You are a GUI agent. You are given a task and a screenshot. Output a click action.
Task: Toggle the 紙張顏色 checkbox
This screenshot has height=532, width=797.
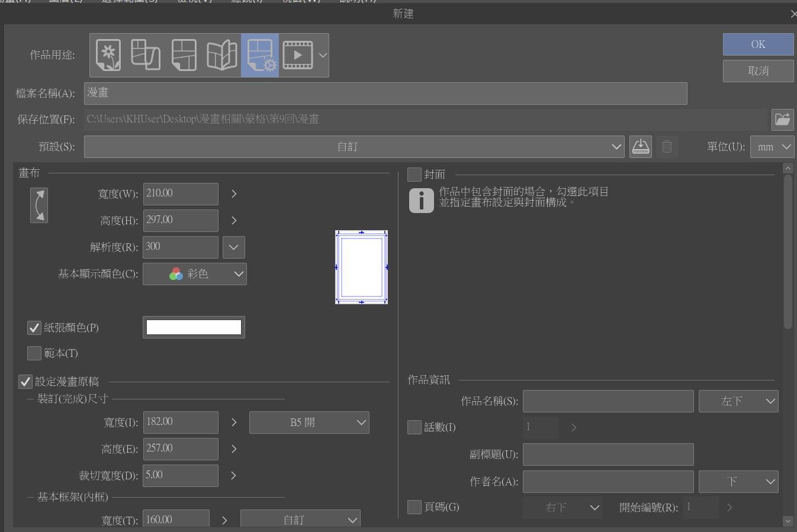click(x=34, y=328)
